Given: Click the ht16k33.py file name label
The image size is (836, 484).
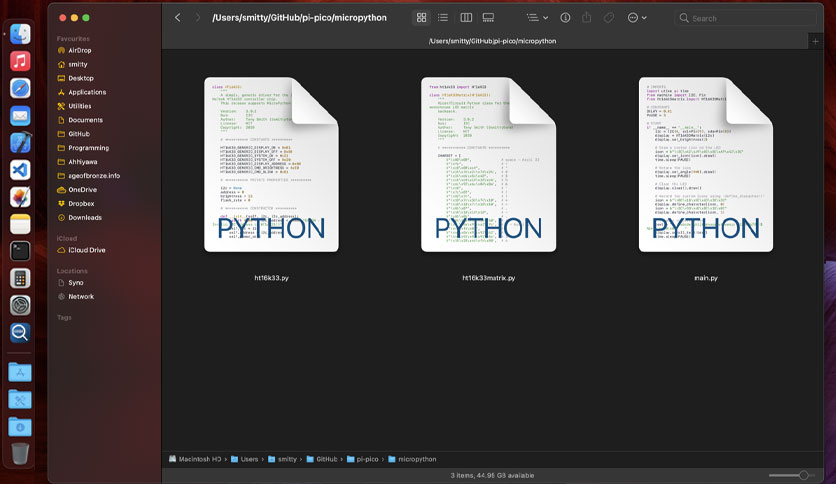Looking at the screenshot, I should (x=271, y=278).
